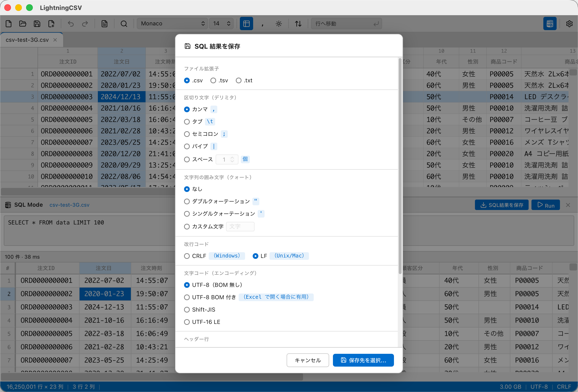Open the Monaco font dropdown
Screen dimensions: 578x392
[172, 24]
